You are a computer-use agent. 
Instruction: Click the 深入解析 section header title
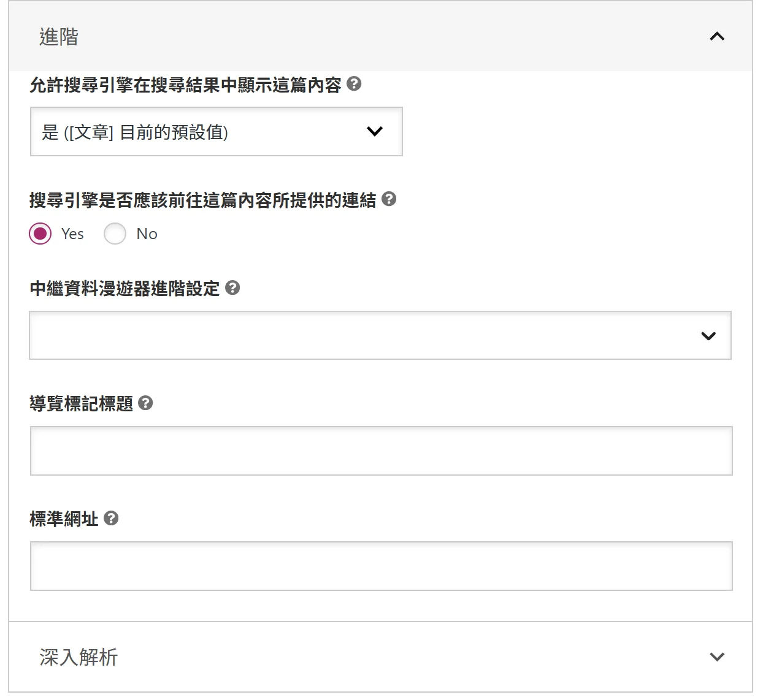(79, 657)
